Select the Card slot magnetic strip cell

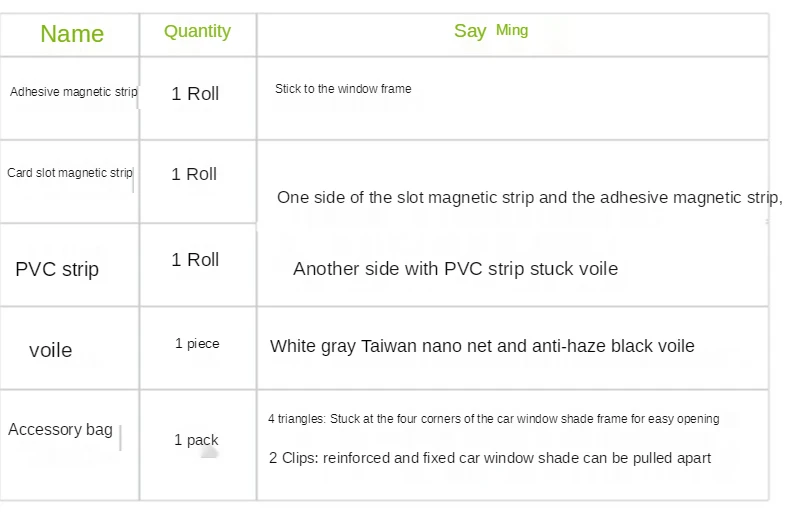tap(70, 173)
